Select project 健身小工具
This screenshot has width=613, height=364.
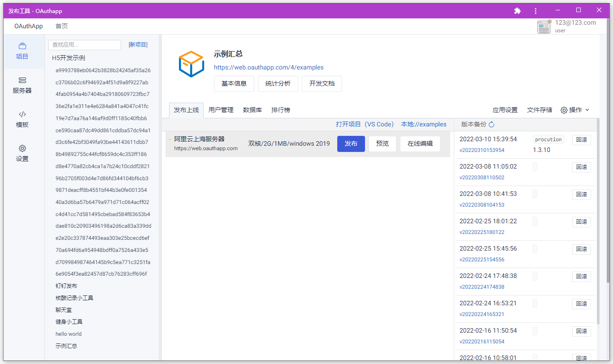click(x=69, y=322)
